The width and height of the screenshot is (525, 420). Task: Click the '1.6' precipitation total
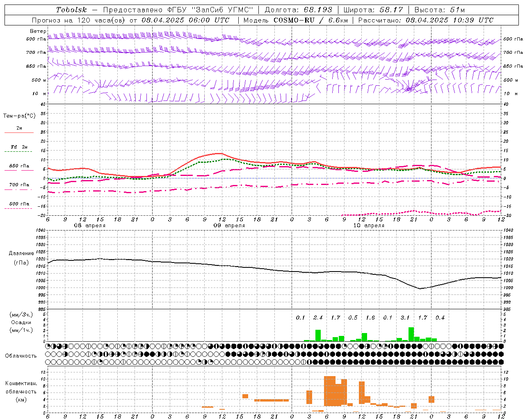[x=370, y=317]
